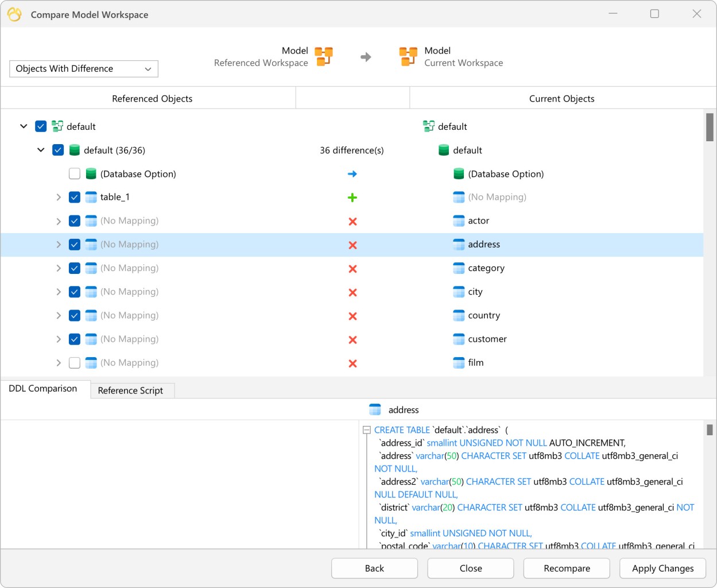717x588 pixels.
Task: Check the Database Option checkbox
Action: [x=75, y=174]
